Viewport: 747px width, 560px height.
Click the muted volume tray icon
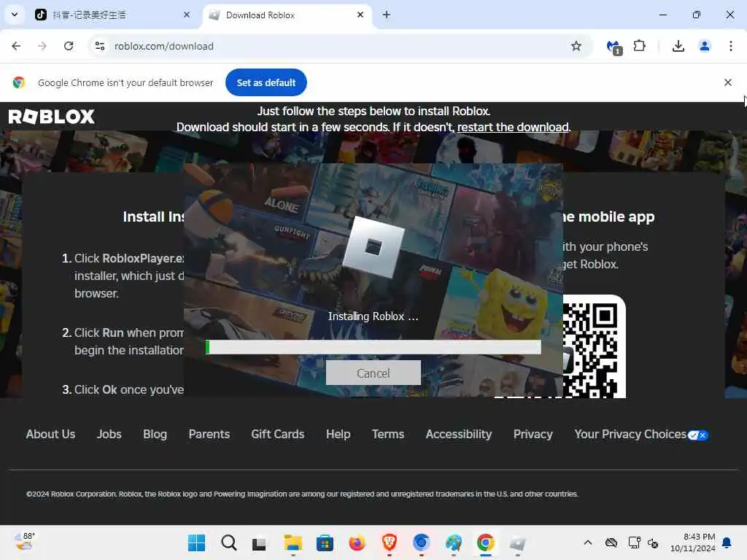(x=653, y=542)
